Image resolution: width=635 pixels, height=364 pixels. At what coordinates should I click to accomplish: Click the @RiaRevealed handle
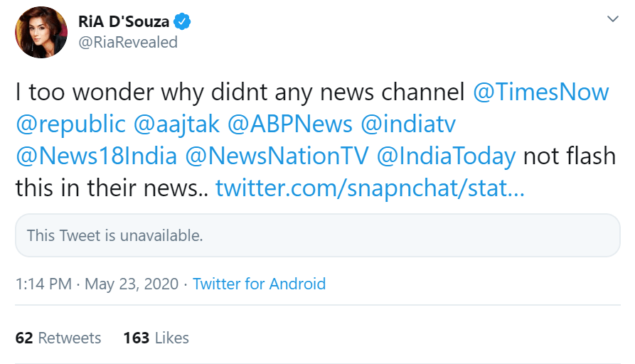coord(127,43)
